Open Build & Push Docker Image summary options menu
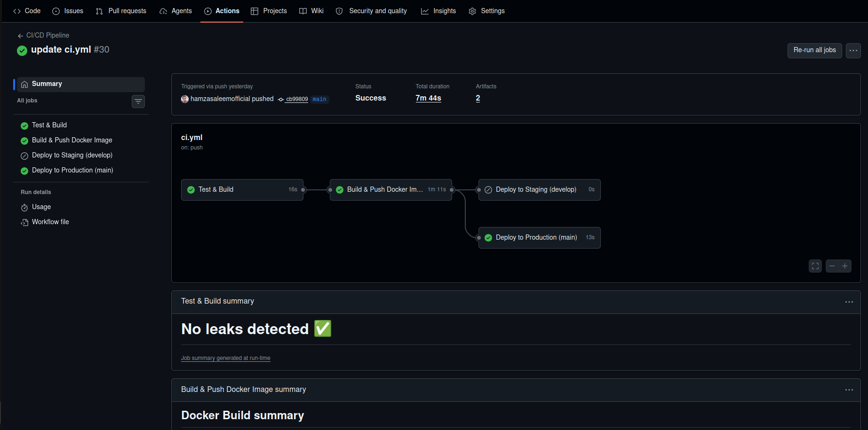The height and width of the screenshot is (430, 868). point(849,390)
